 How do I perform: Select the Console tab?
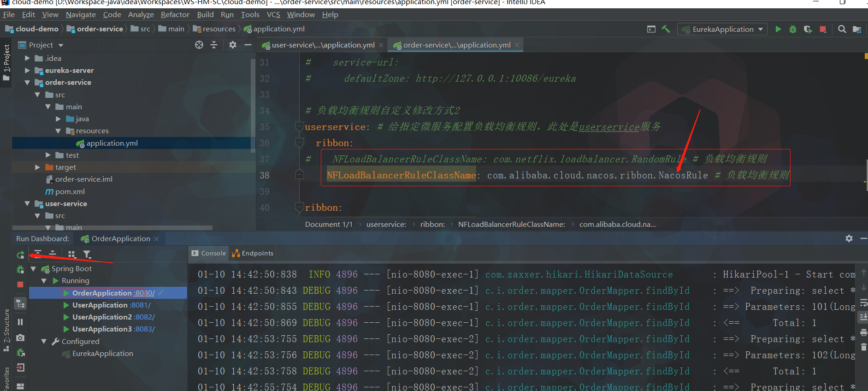209,253
